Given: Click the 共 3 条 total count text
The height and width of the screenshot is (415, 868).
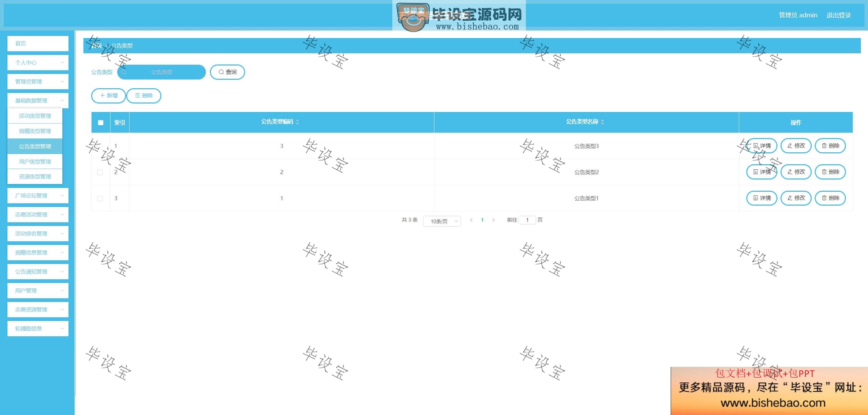Looking at the screenshot, I should (410, 220).
